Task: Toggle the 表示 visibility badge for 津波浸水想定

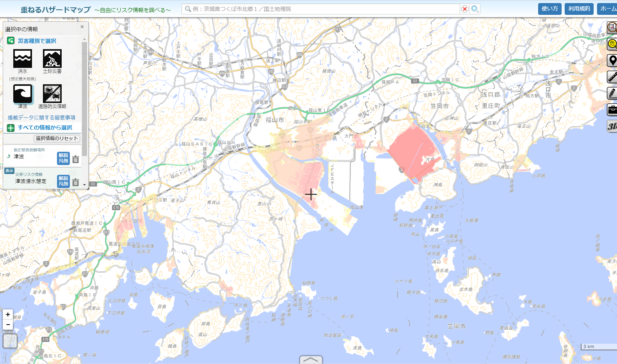Action: click(x=9, y=171)
